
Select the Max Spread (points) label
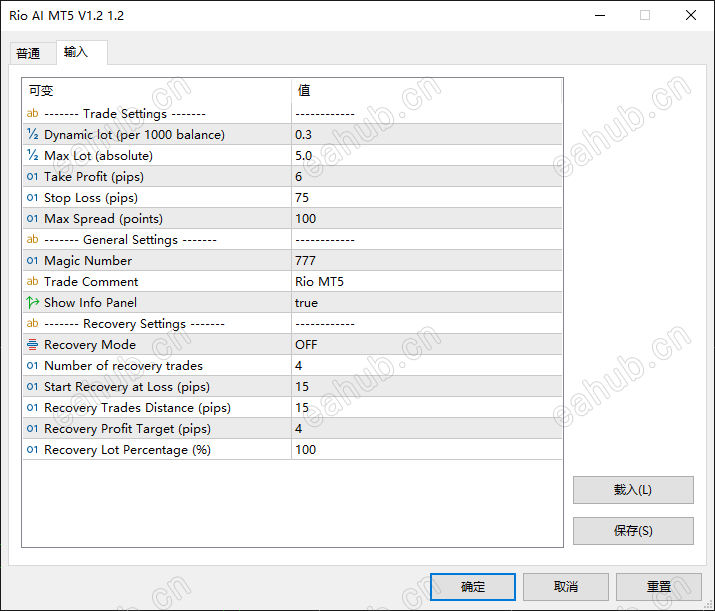click(x=103, y=219)
